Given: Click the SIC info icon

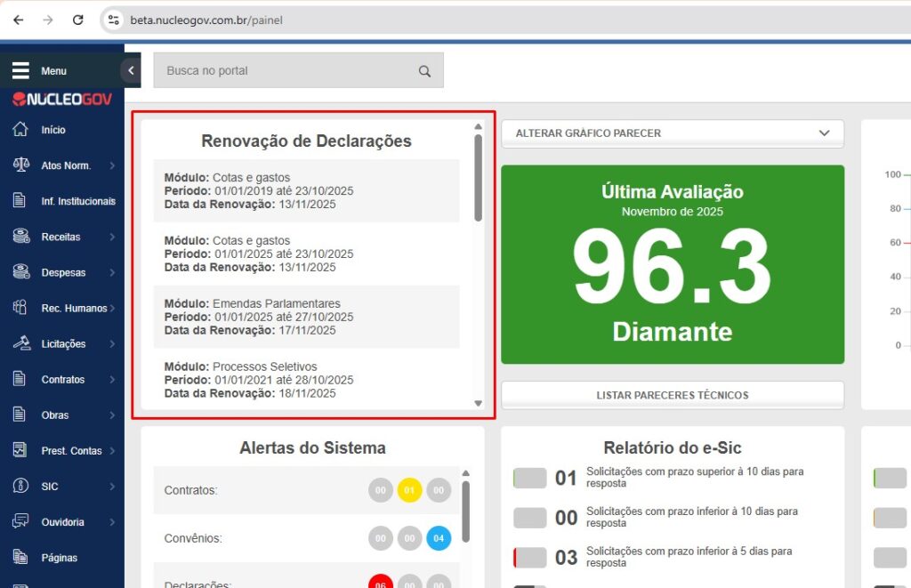Looking at the screenshot, I should tap(20, 487).
